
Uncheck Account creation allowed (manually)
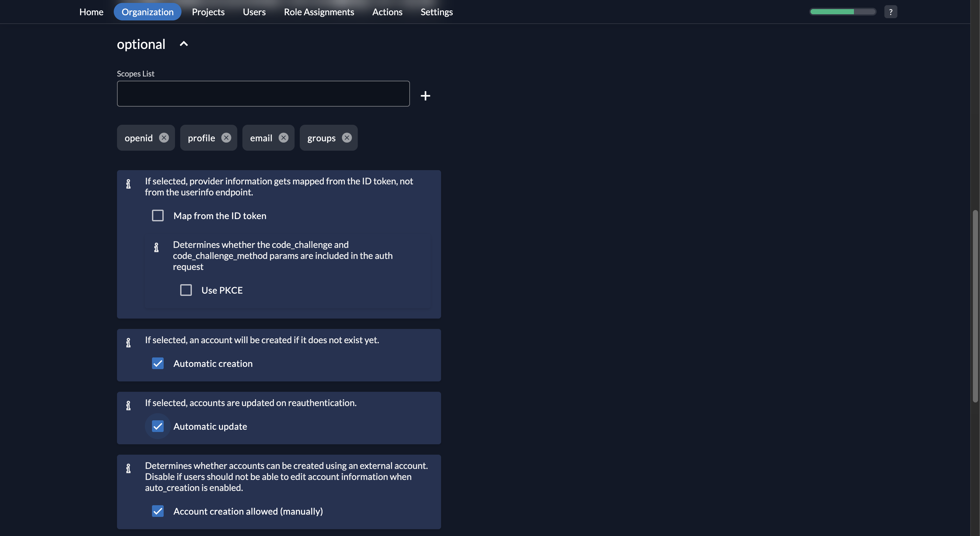pyautogui.click(x=158, y=511)
